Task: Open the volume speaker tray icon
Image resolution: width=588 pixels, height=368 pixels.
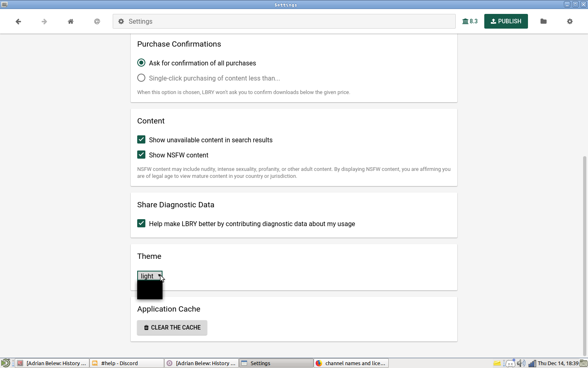Action: click(521, 363)
